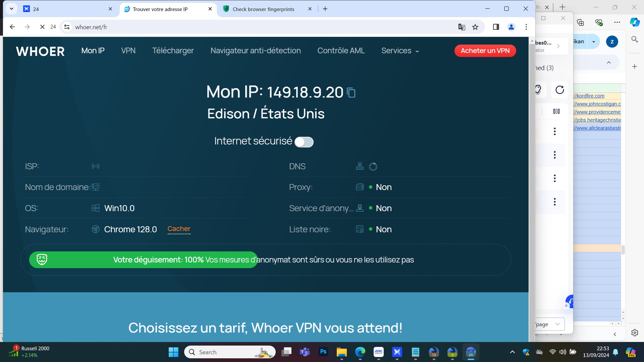Click the WHOER logo
Image resolution: width=644 pixels, height=362 pixels.
pos(40,51)
